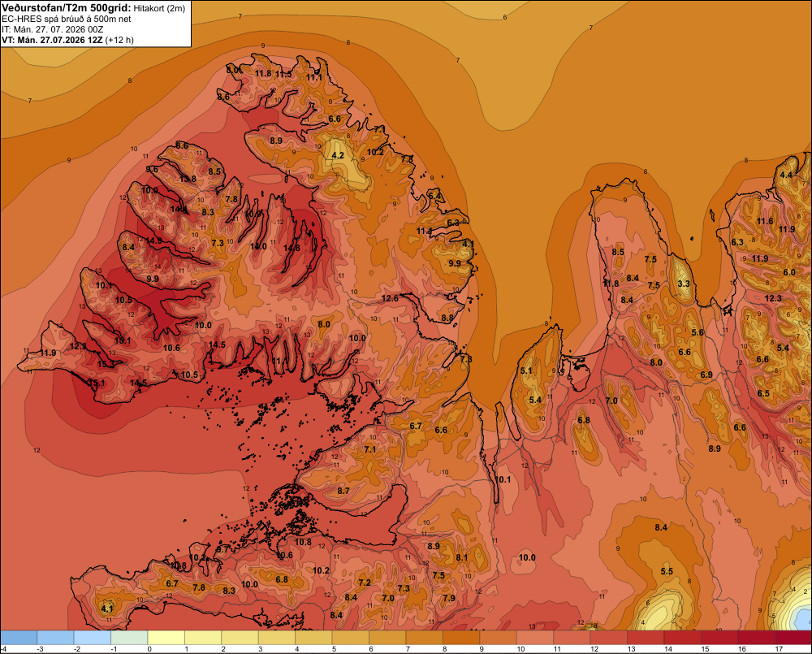
Task: Click the legend label '13'
Action: 631,649
